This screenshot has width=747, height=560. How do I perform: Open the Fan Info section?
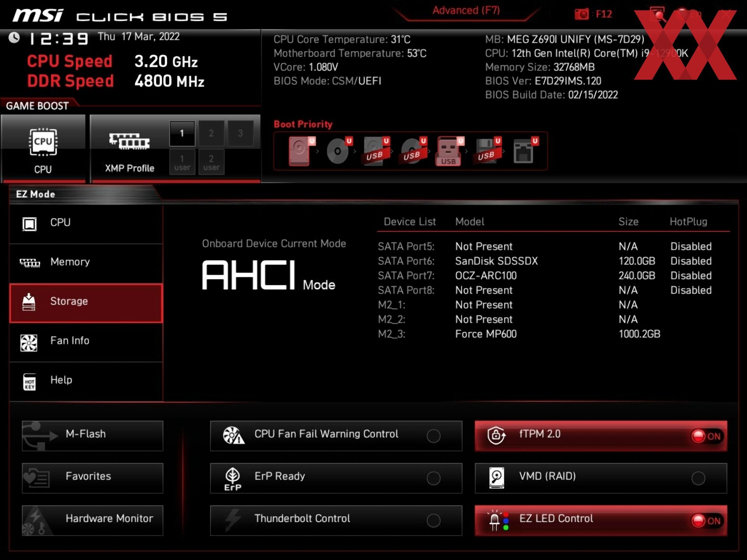(x=86, y=342)
